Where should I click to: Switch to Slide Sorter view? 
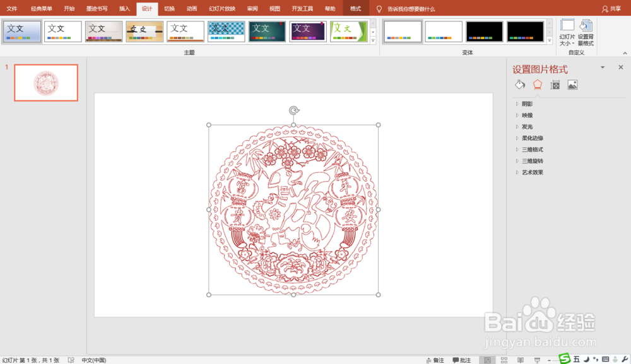(x=504, y=360)
